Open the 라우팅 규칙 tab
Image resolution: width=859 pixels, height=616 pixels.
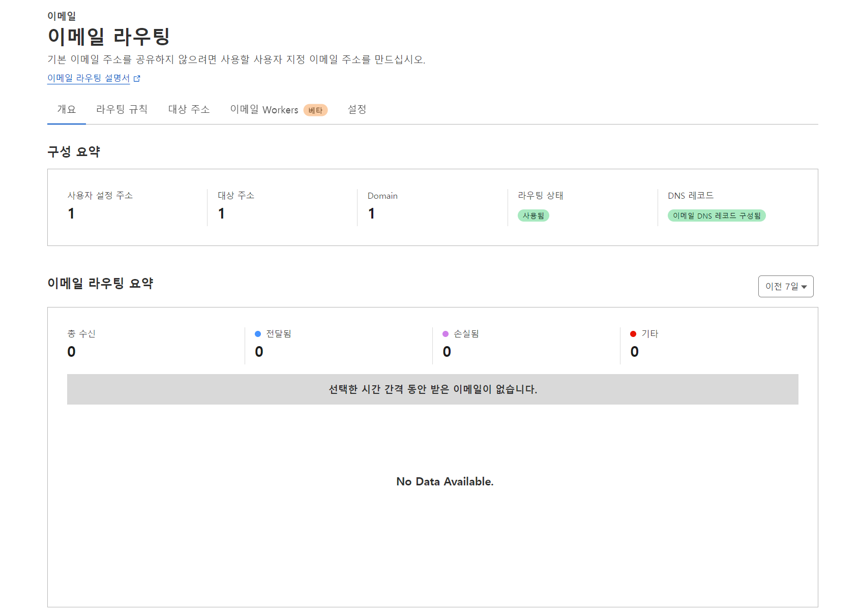coord(122,109)
